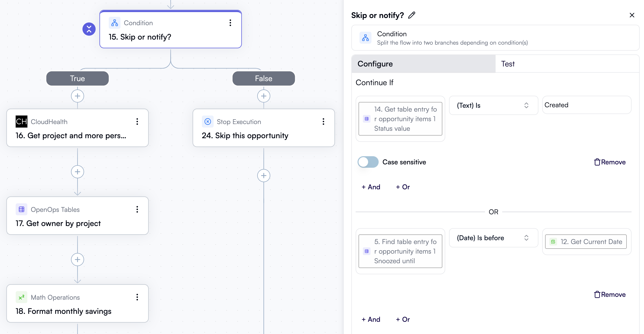Remove the first condition (Status value)
This screenshot has width=644, height=334.
click(x=610, y=162)
